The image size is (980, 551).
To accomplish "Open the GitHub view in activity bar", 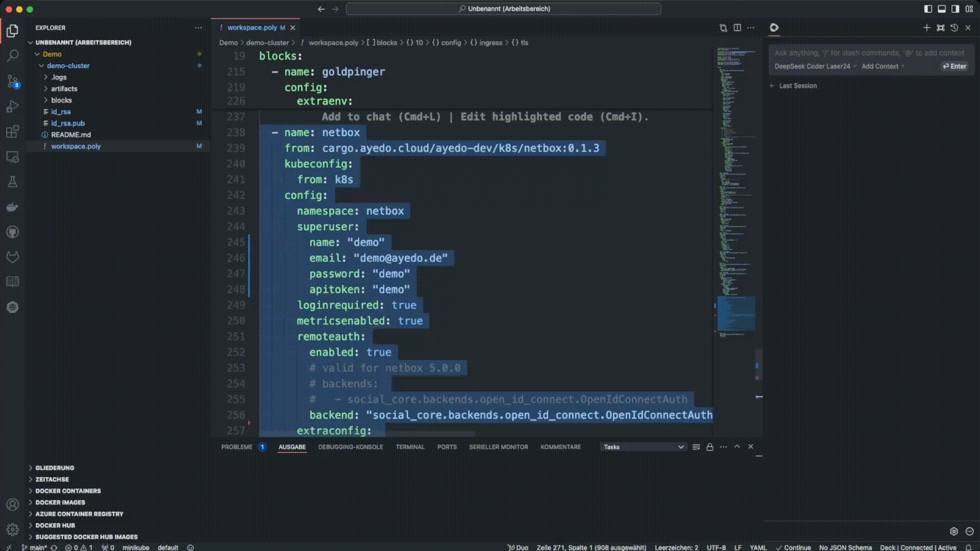I will pos(13,232).
